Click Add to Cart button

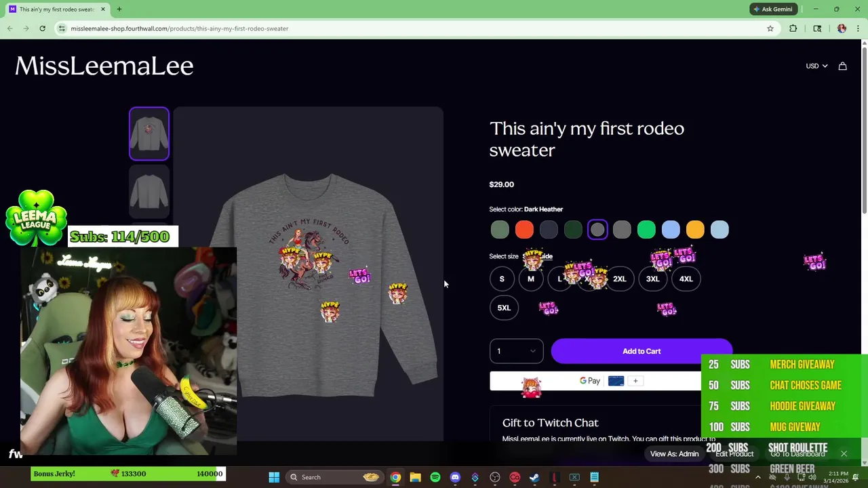coord(642,351)
